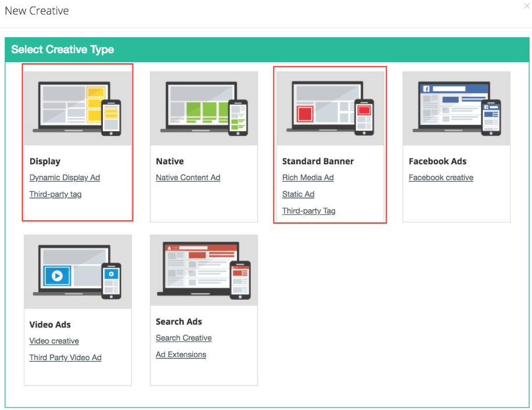Select the Search Ads illustration

203,270
